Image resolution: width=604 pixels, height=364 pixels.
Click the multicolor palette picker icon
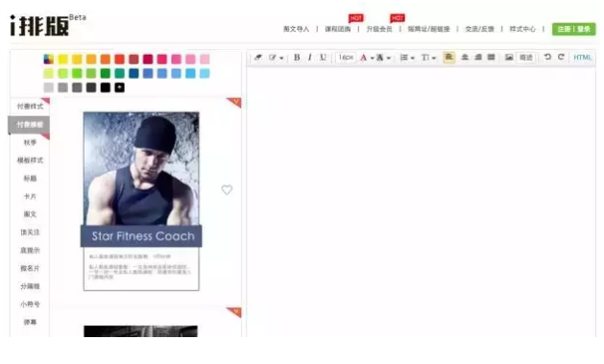[x=49, y=59]
